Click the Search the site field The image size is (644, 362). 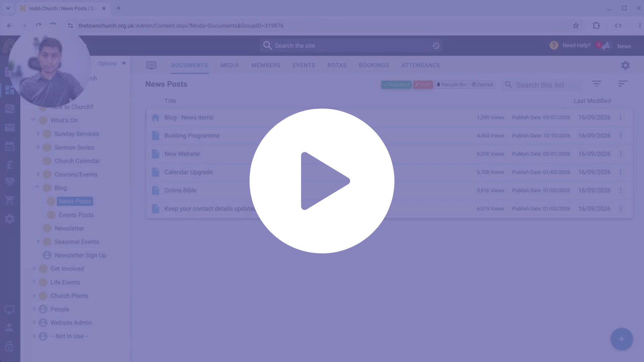click(351, 46)
